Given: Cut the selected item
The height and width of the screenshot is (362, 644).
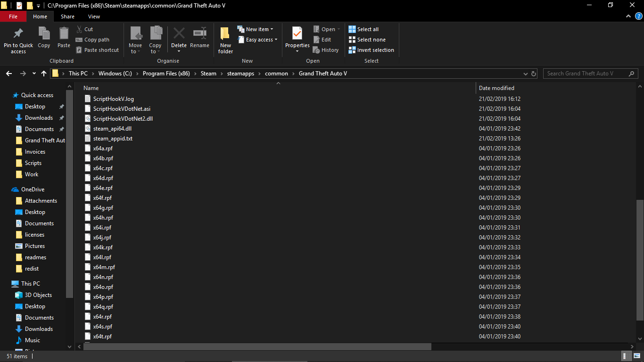Looking at the screenshot, I should (84, 29).
